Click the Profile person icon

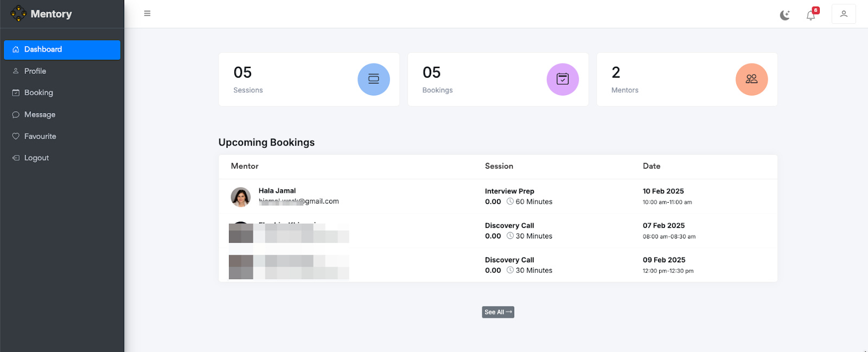(16, 71)
